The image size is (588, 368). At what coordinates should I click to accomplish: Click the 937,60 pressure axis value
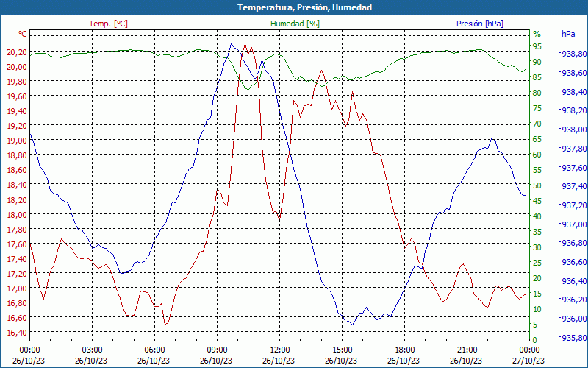(574, 168)
